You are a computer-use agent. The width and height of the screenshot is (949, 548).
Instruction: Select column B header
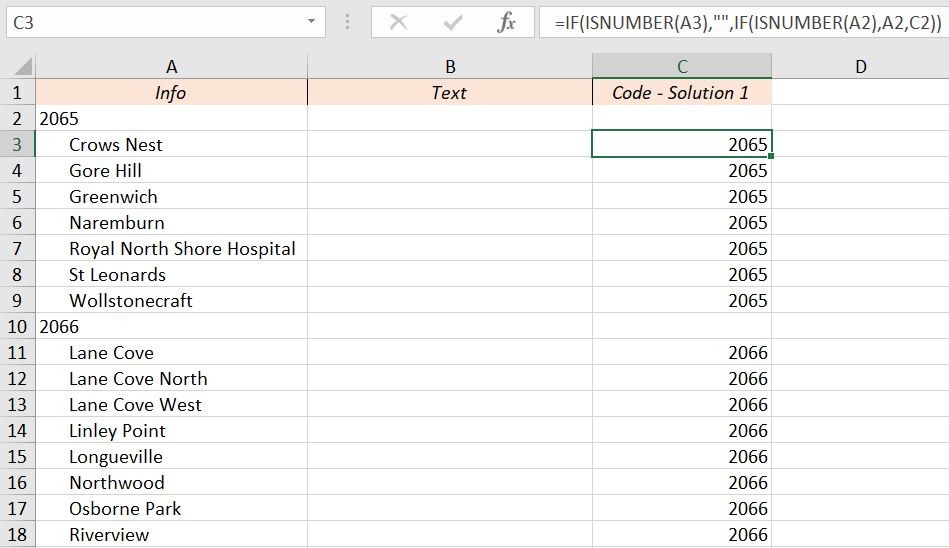[450, 67]
